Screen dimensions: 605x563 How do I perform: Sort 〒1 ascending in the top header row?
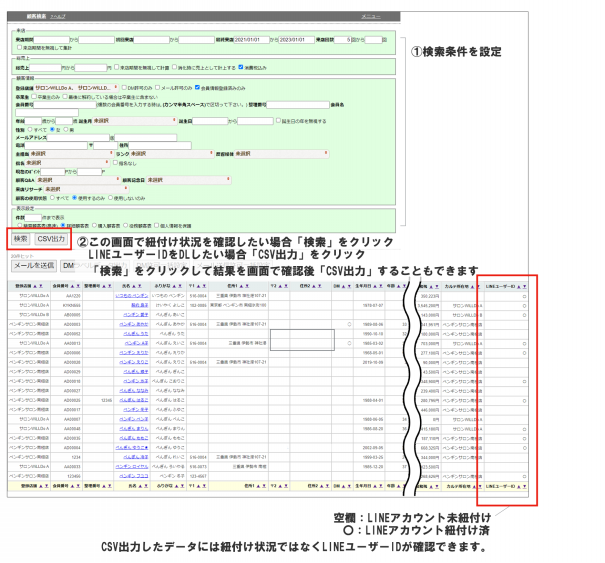(x=198, y=286)
